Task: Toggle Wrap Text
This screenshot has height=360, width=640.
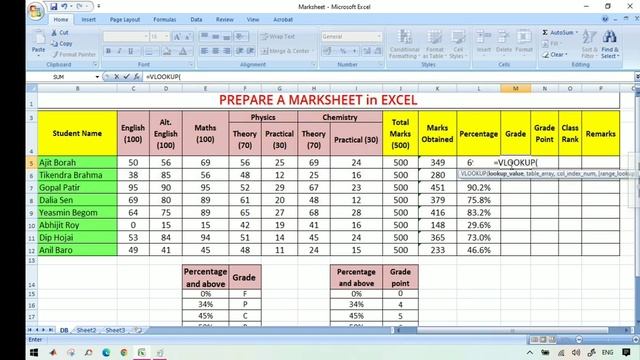Action: [278, 36]
